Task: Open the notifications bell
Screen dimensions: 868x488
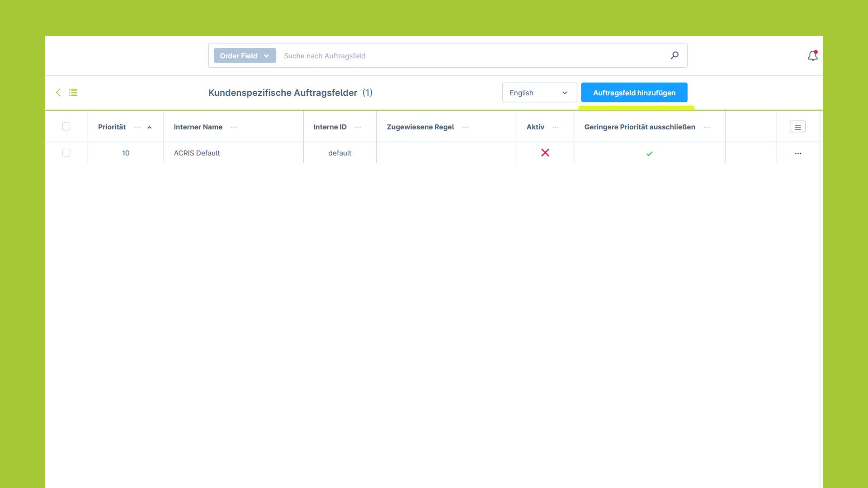Action: (x=812, y=56)
